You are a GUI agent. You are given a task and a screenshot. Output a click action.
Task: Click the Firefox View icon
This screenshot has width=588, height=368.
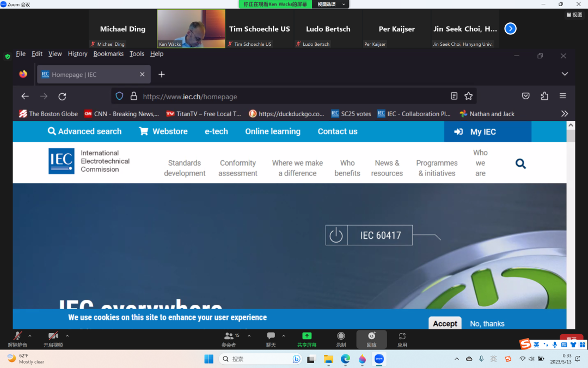pyautogui.click(x=23, y=74)
